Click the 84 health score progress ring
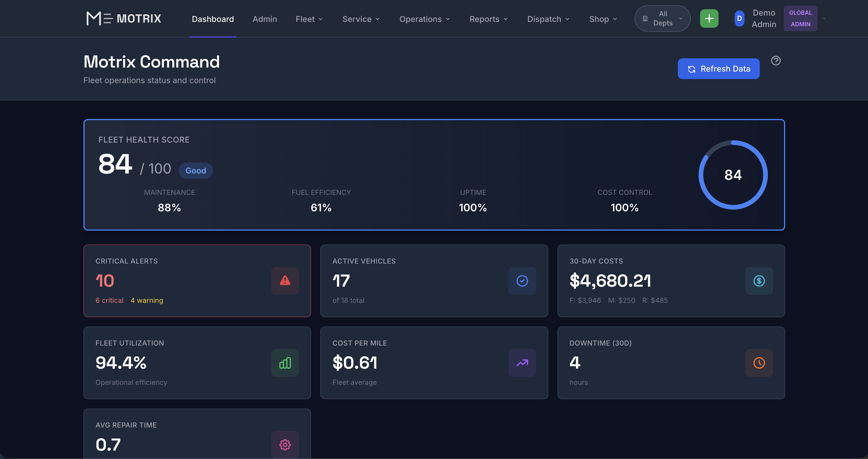The height and width of the screenshot is (459, 868). coord(733,175)
